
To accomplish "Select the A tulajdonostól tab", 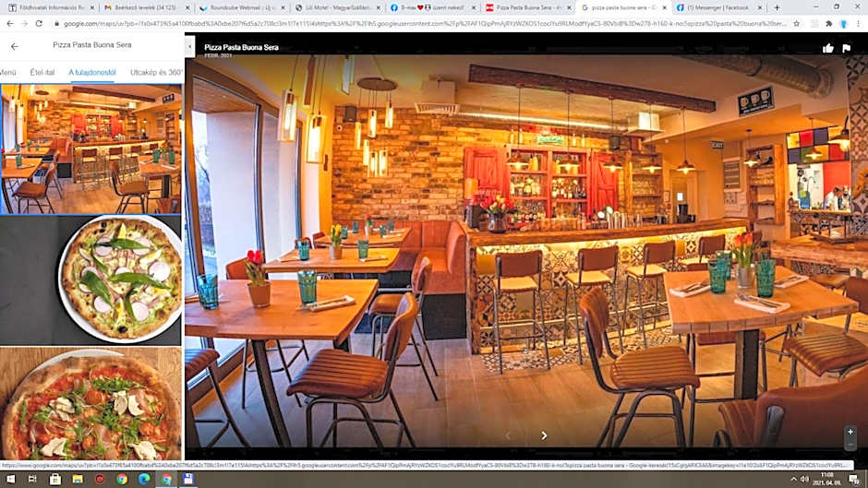I will (x=92, y=72).
